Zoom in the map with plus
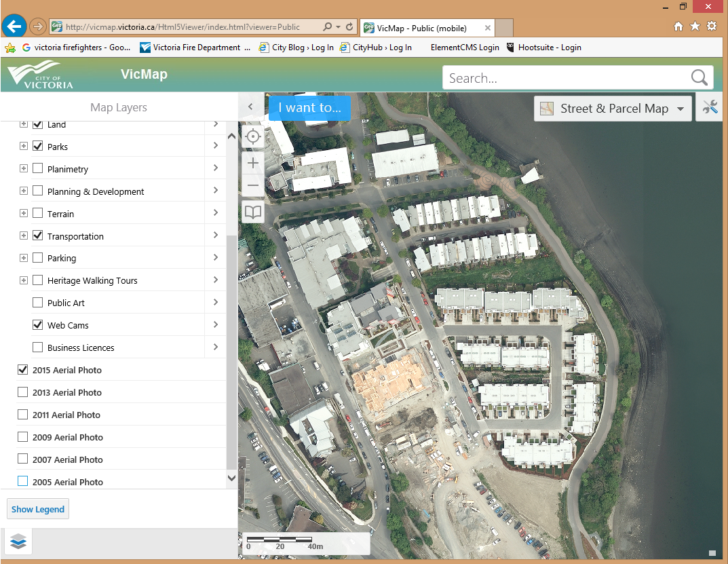Image resolution: width=728 pixels, height=564 pixels. coord(253,163)
